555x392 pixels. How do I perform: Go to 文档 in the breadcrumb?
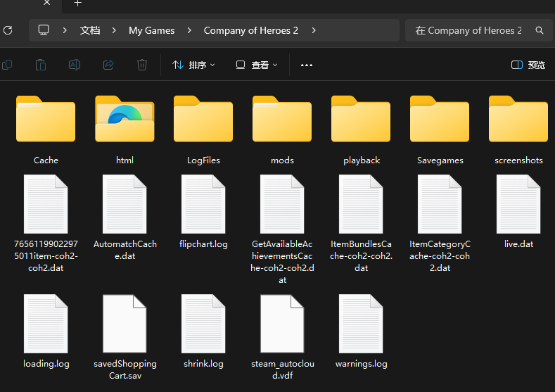click(x=90, y=30)
